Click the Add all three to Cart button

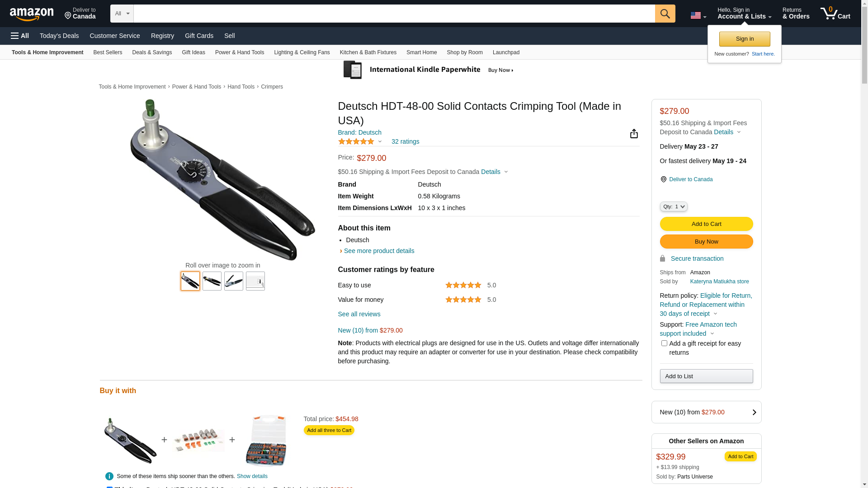pyautogui.click(x=329, y=430)
